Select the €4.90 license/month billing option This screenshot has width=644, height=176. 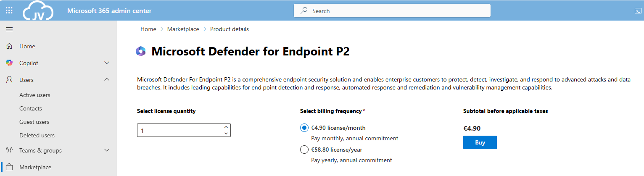tap(304, 128)
